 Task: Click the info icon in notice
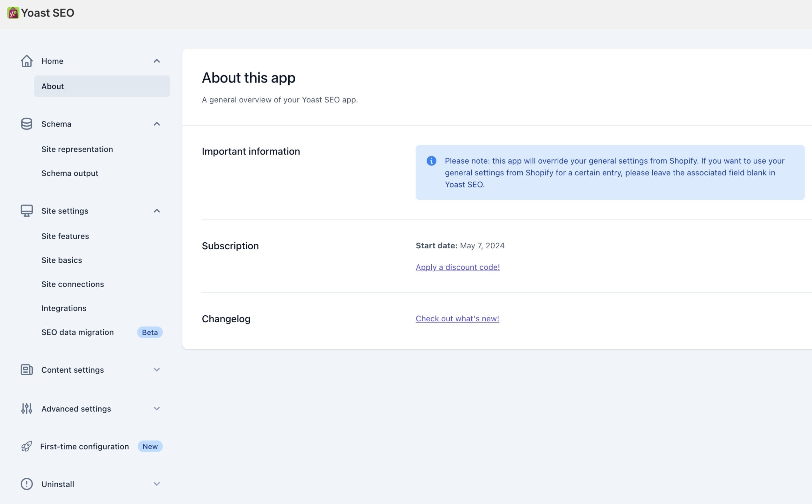[x=431, y=161]
